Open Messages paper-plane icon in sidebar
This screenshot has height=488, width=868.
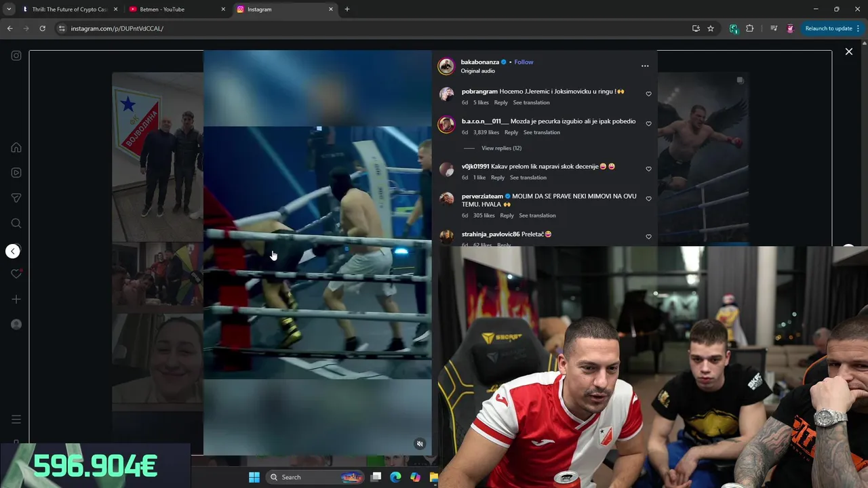pos(16,198)
